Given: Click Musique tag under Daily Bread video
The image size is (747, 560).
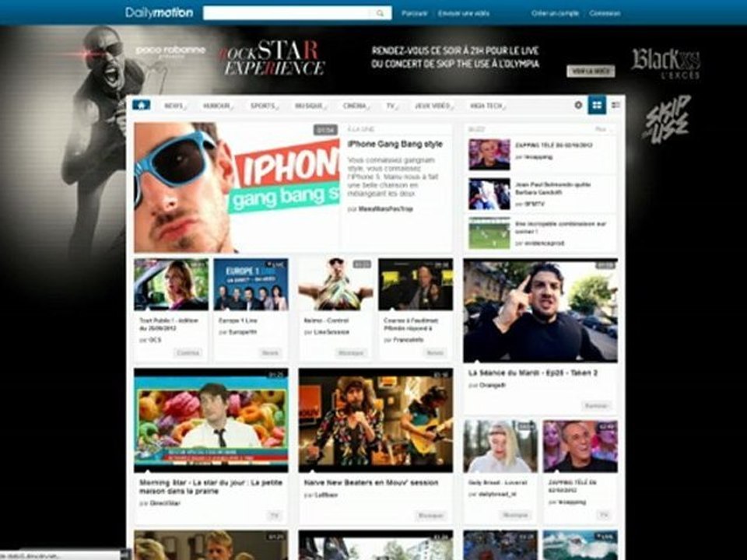Looking at the screenshot, I should tap(516, 515).
